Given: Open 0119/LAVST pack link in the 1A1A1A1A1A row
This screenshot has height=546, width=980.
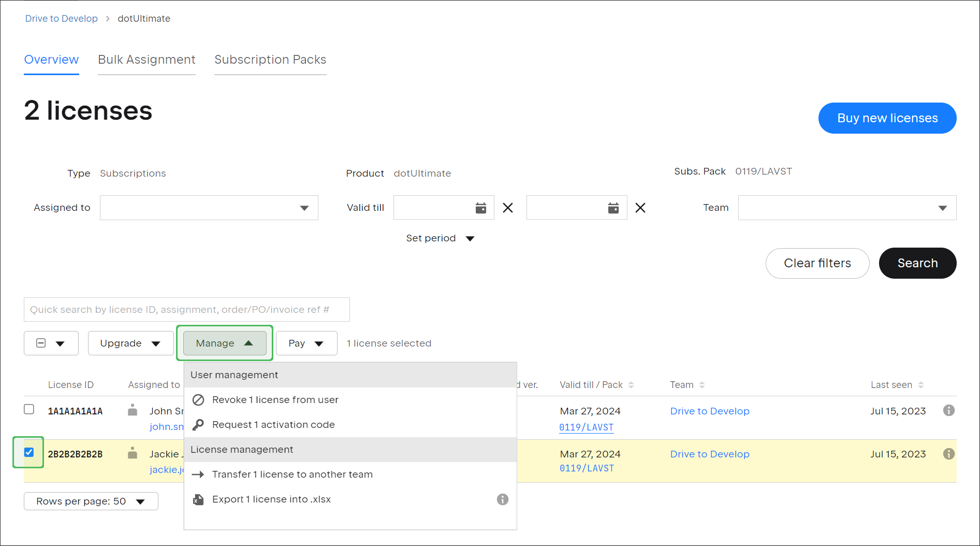Looking at the screenshot, I should point(586,427).
